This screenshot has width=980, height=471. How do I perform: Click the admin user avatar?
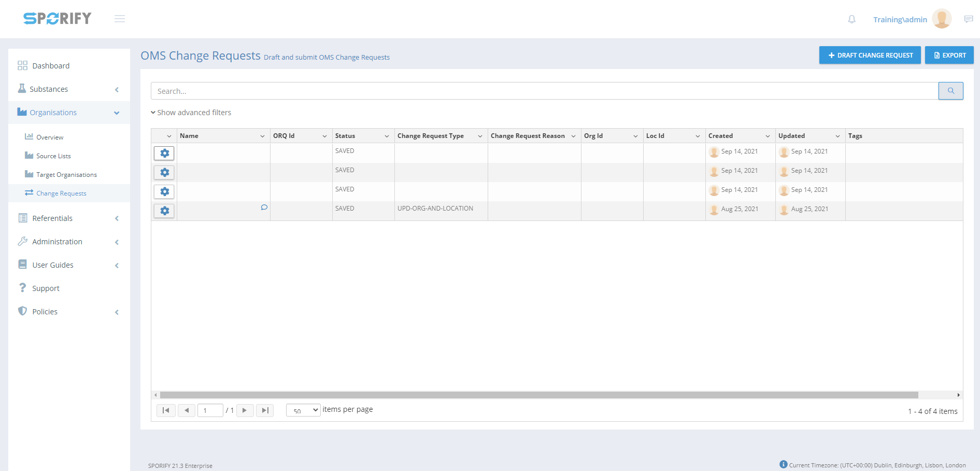coord(941,19)
